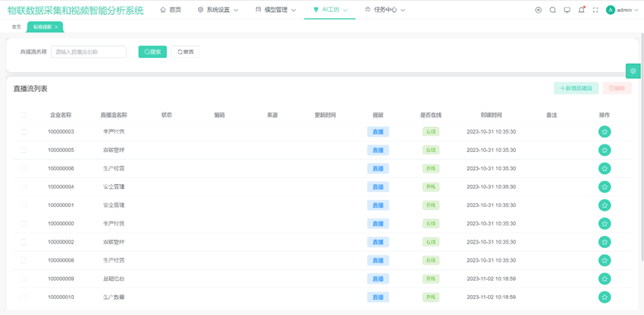Click the 直播 tag in row 100000003
644x315 pixels.
tap(378, 132)
